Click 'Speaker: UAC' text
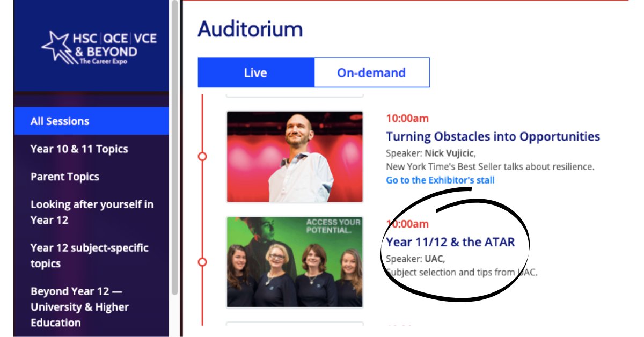This screenshot has width=644, height=337. (x=415, y=259)
